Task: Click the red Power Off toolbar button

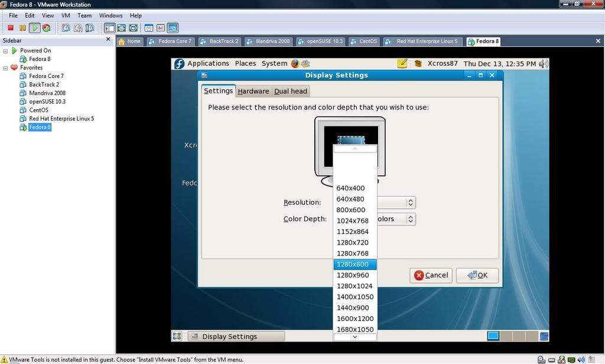Action: (11, 28)
